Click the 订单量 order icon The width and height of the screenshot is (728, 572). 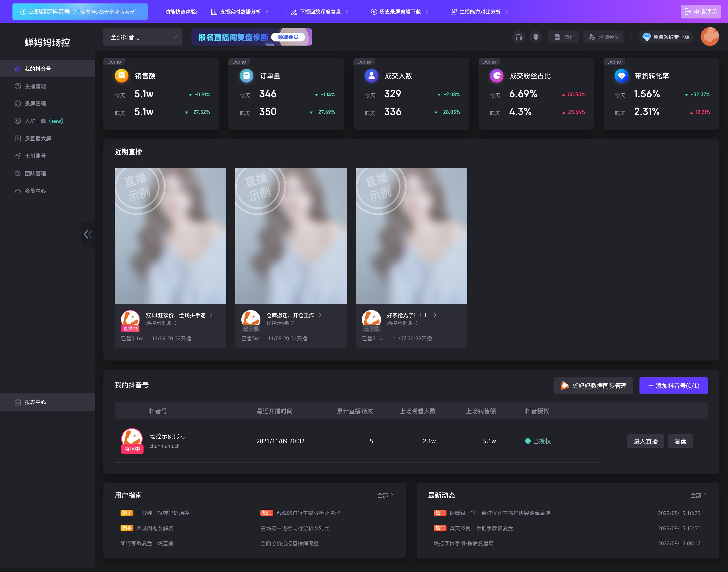tap(246, 76)
